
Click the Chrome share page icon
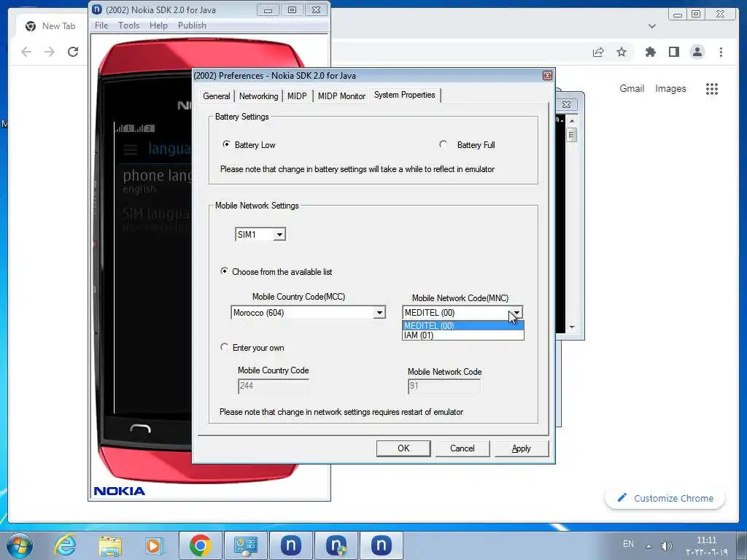click(x=598, y=52)
